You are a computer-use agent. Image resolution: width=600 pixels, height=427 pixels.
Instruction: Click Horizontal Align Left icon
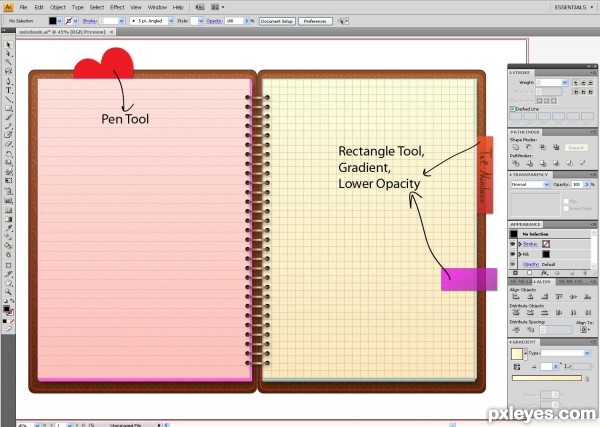click(x=516, y=297)
